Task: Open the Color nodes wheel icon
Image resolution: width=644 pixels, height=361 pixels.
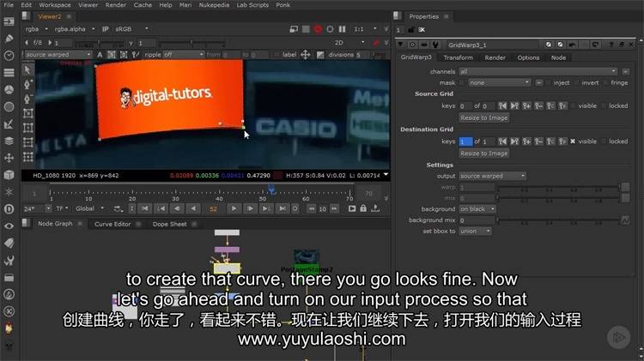Action: [x=9, y=90]
